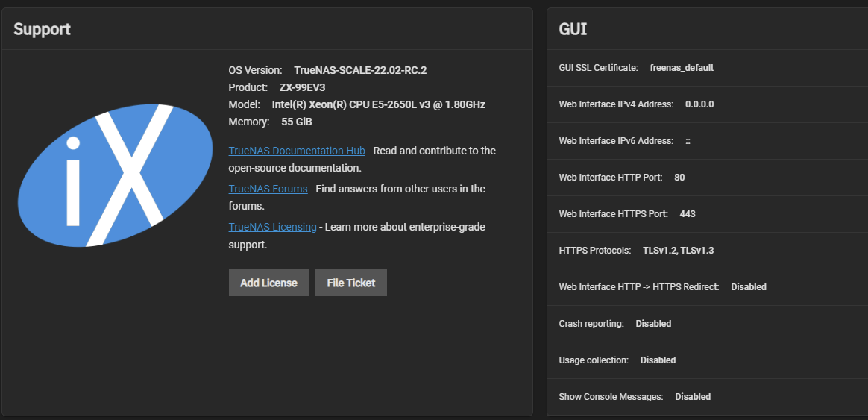Viewport: 868px width, 420px height.
Task: Select the Intel Xeon CPU model text
Action: (379, 104)
